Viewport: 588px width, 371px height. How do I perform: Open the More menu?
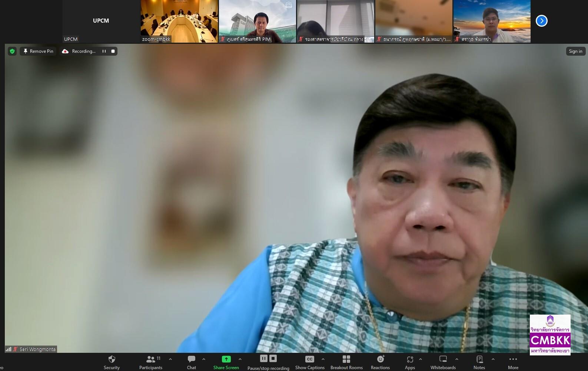coord(513,362)
